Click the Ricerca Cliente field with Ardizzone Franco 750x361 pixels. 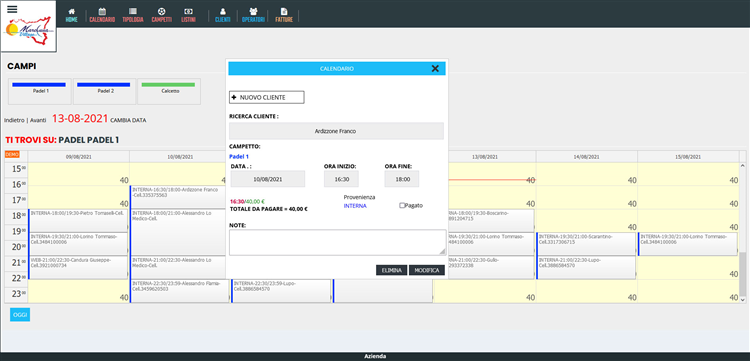336,131
